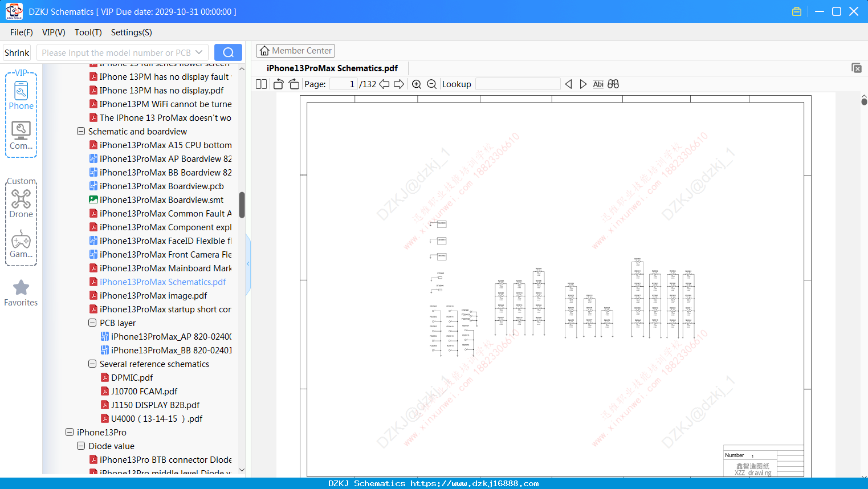Open iPhone13ProMax Boardview.pcb
This screenshot has height=489, width=868.
click(x=157, y=186)
